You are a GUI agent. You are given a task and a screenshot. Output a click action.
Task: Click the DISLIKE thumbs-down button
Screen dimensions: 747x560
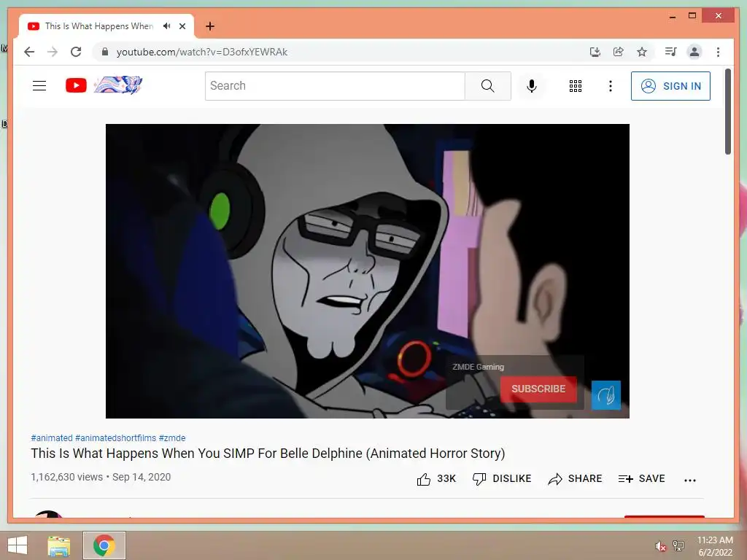502,479
